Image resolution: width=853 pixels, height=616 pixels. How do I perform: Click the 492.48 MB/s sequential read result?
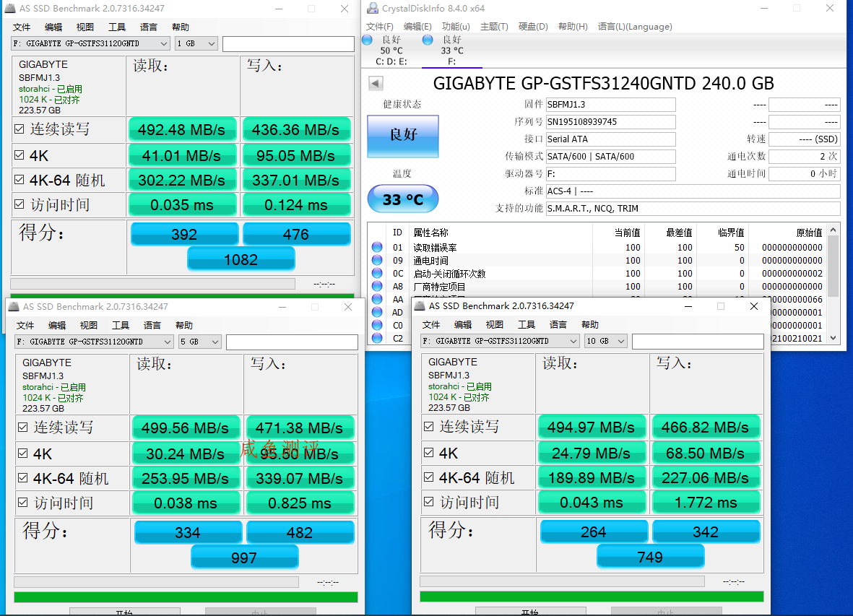point(182,129)
